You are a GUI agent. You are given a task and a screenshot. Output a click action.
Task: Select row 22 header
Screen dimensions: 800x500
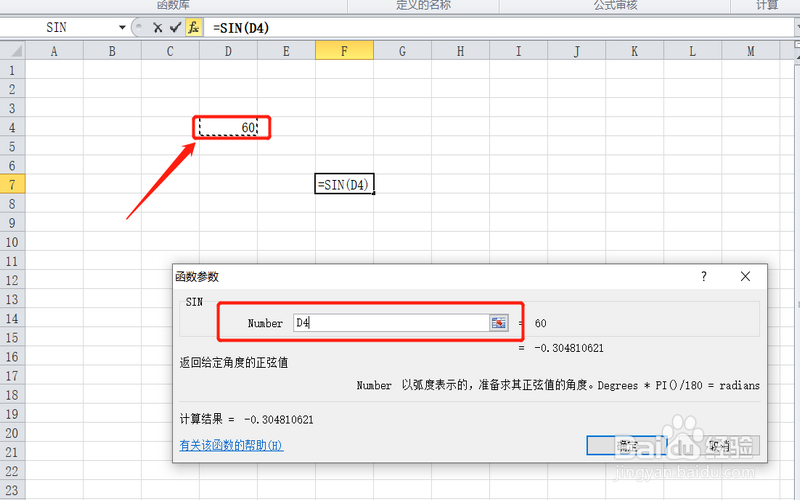(x=12, y=471)
